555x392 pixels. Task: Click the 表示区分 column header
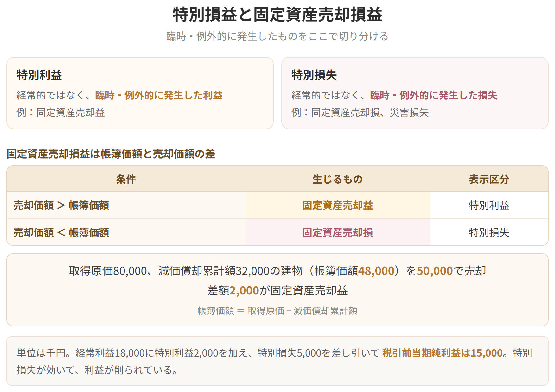pyautogui.click(x=489, y=179)
